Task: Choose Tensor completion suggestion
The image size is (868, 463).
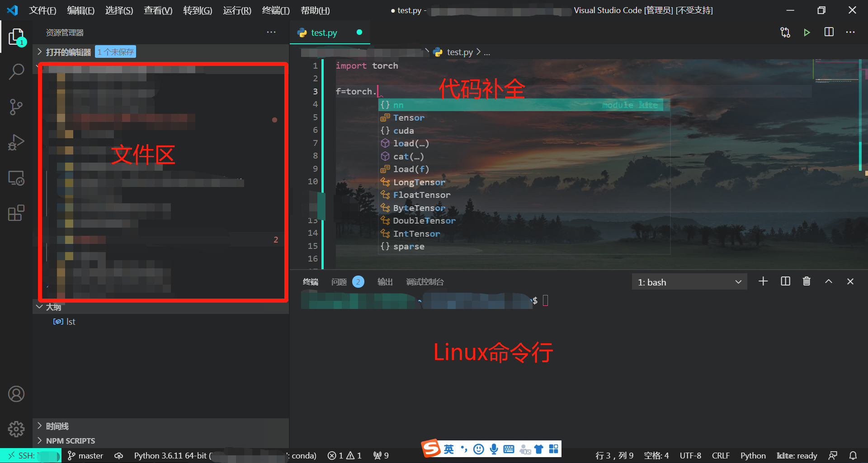Action: [524, 117]
